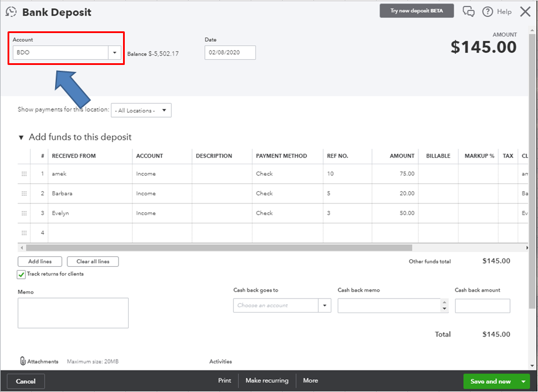Screen dimensions: 538x392
Task: Open the All Locations dropdown
Action: [141, 110]
